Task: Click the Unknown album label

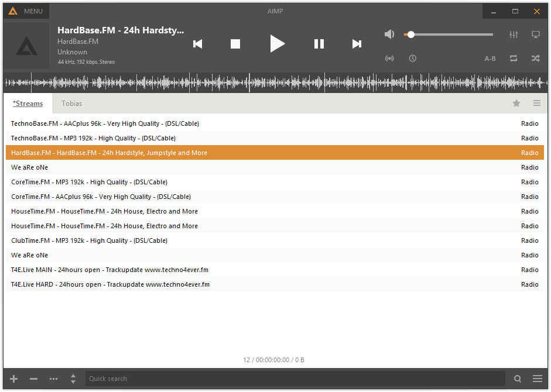Action: tap(73, 52)
